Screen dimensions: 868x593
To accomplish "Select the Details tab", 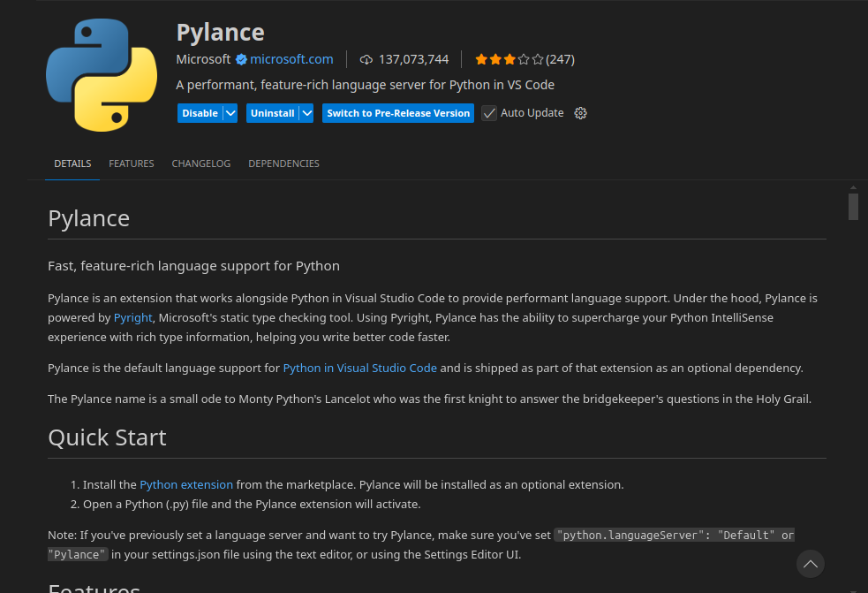I will 72,163.
